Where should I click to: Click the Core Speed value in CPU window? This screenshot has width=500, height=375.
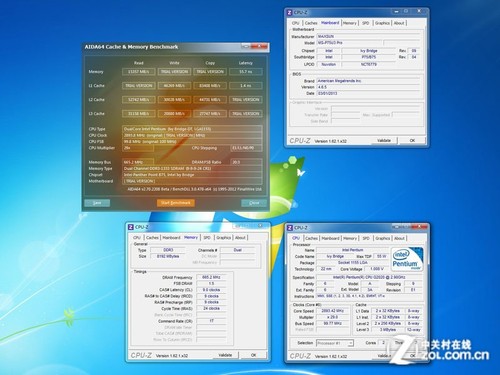coord(332,311)
